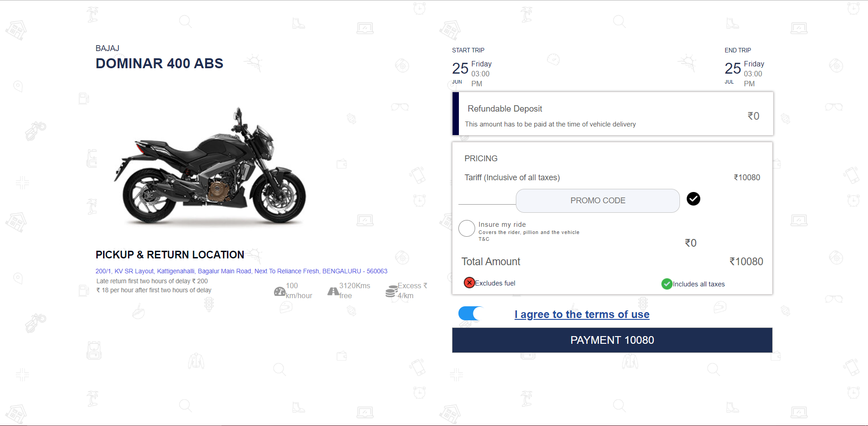
Task: Click the deposit paid at vehicle delivery note
Action: (550, 124)
